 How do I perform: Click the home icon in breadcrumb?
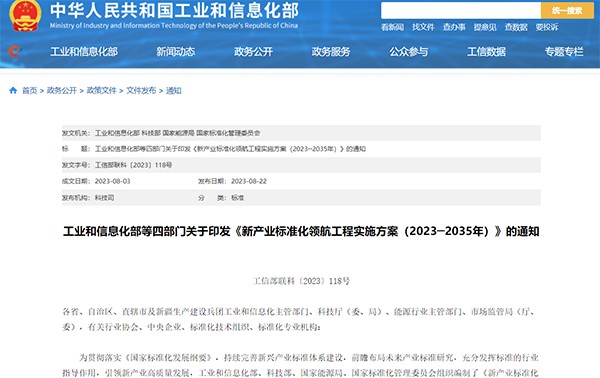pos(13,90)
